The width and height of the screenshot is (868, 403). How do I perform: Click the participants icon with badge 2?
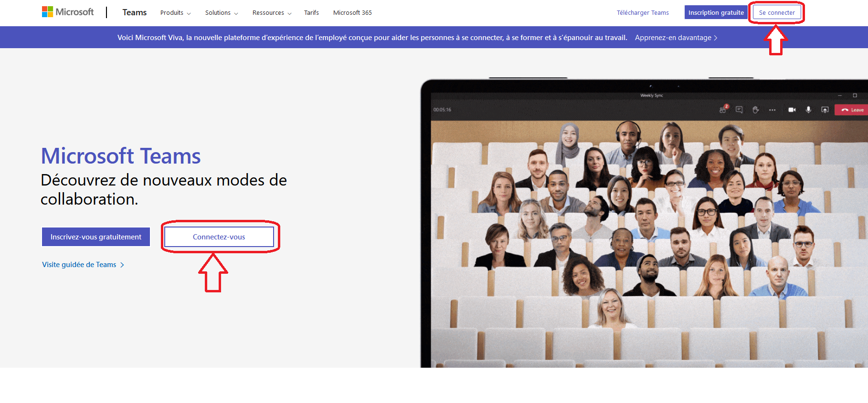point(724,109)
